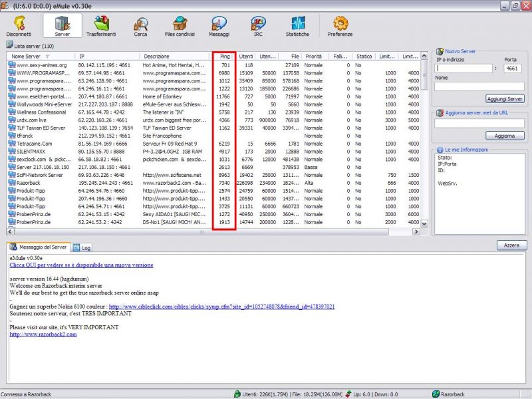The image size is (532, 399).
Task: Click the eMule title bar icon
Action: click(x=5, y=6)
